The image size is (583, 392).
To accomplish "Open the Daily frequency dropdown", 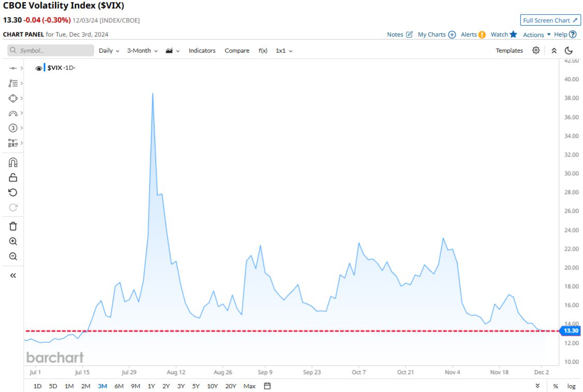I will [x=109, y=51].
